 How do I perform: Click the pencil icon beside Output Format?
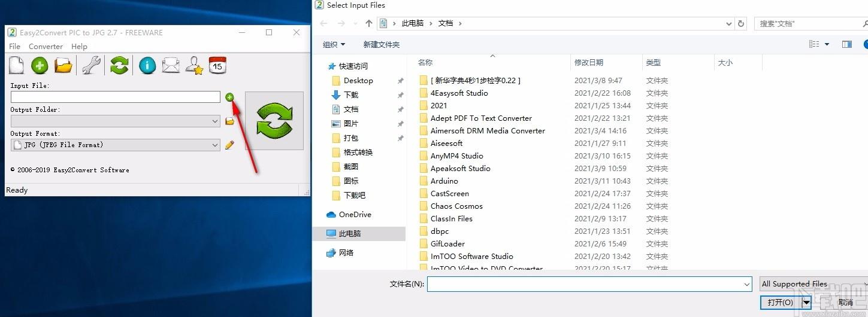pos(229,145)
